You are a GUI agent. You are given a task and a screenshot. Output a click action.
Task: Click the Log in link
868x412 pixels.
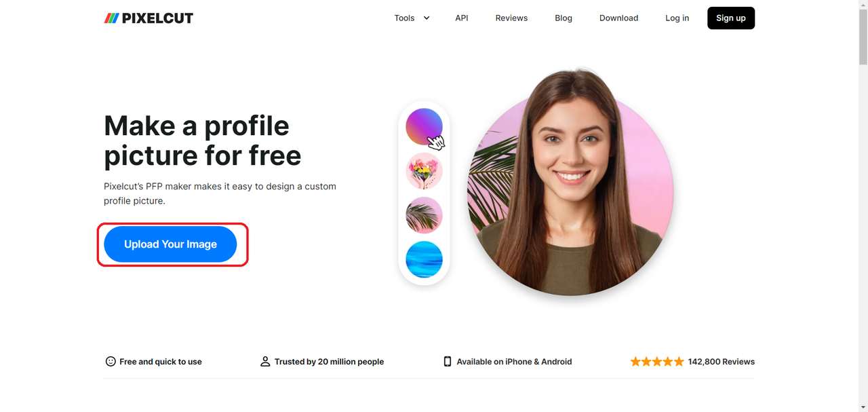677,18
